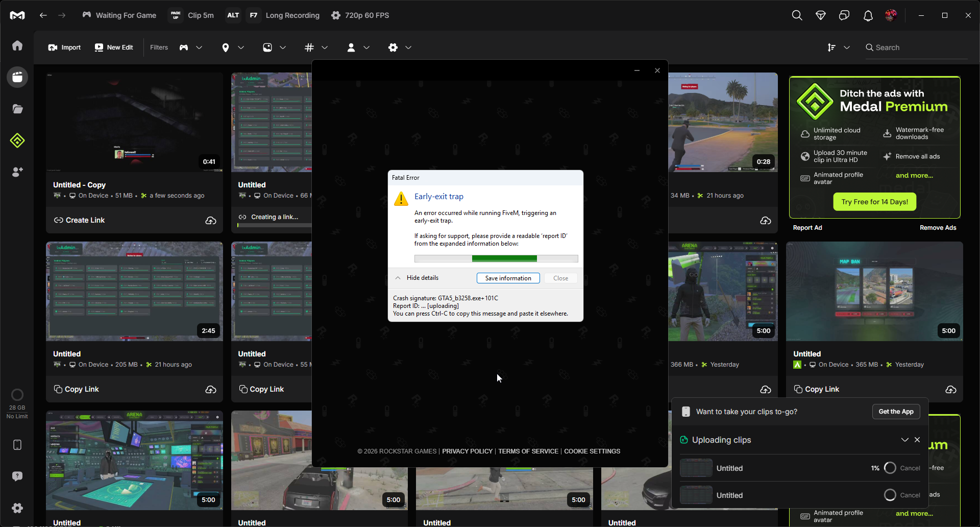Open the Privacy Policy link
980x527 pixels.
tap(467, 451)
